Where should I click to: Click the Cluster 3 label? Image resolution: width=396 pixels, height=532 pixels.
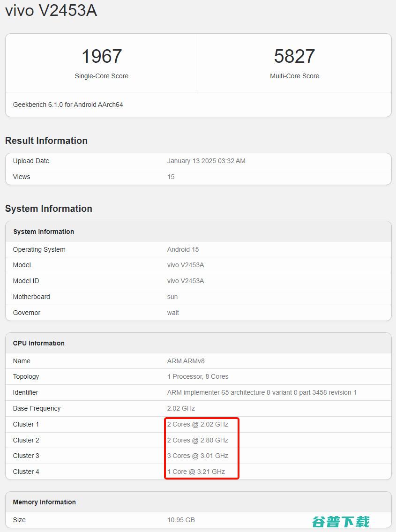pyautogui.click(x=26, y=456)
